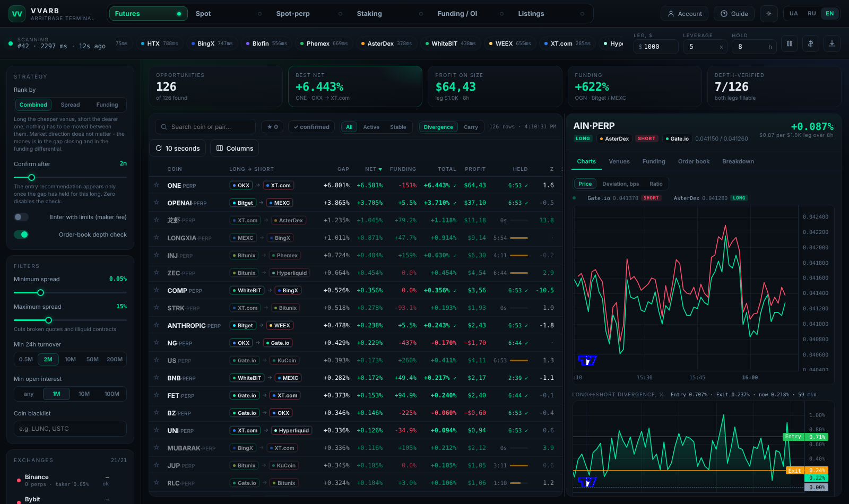Adjust the Confirm after slider handle
Screen dimensions: 849x504
(31, 177)
